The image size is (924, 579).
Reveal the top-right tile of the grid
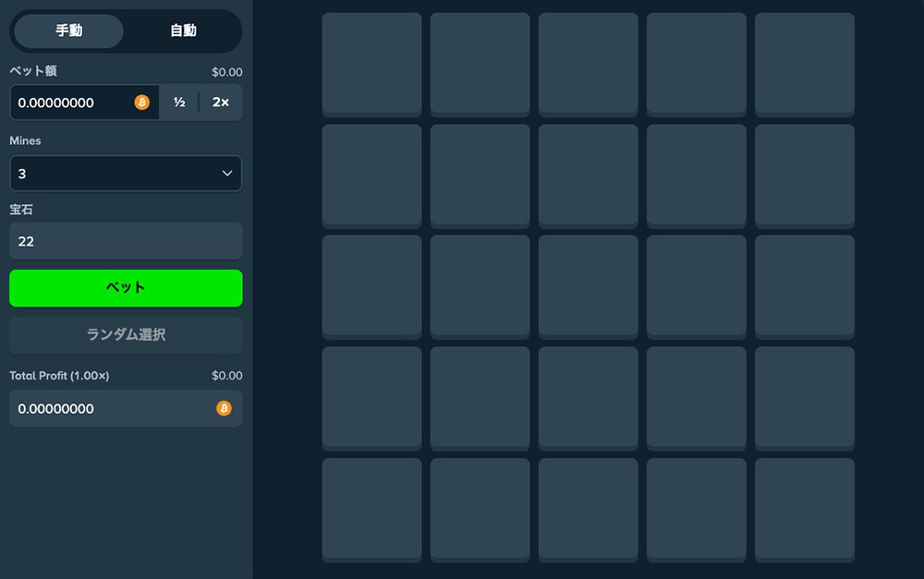click(x=805, y=65)
